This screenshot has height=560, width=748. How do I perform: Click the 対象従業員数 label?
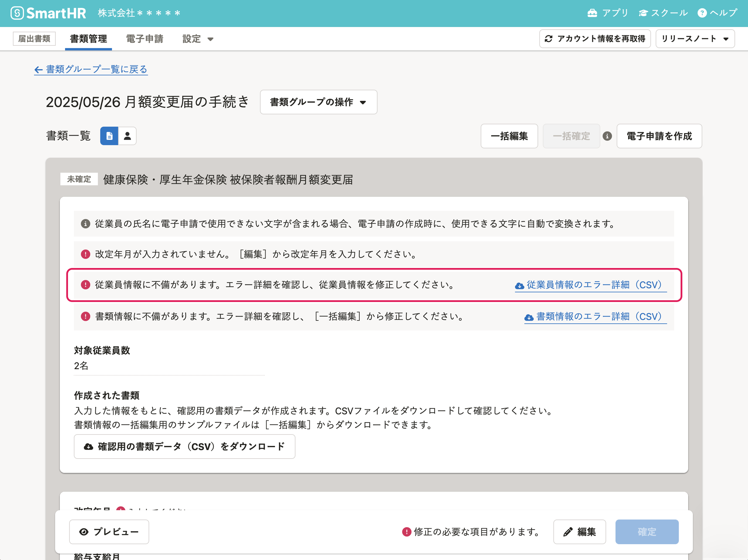coord(102,350)
